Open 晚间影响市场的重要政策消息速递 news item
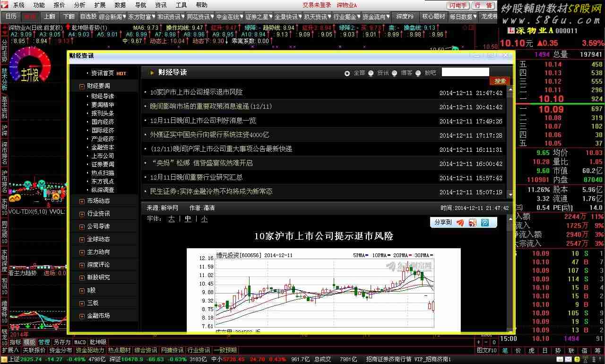 (x=211, y=106)
